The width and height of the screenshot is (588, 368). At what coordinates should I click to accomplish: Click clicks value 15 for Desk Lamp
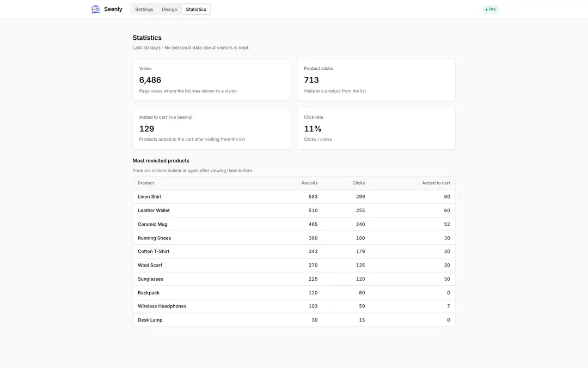tap(362, 320)
